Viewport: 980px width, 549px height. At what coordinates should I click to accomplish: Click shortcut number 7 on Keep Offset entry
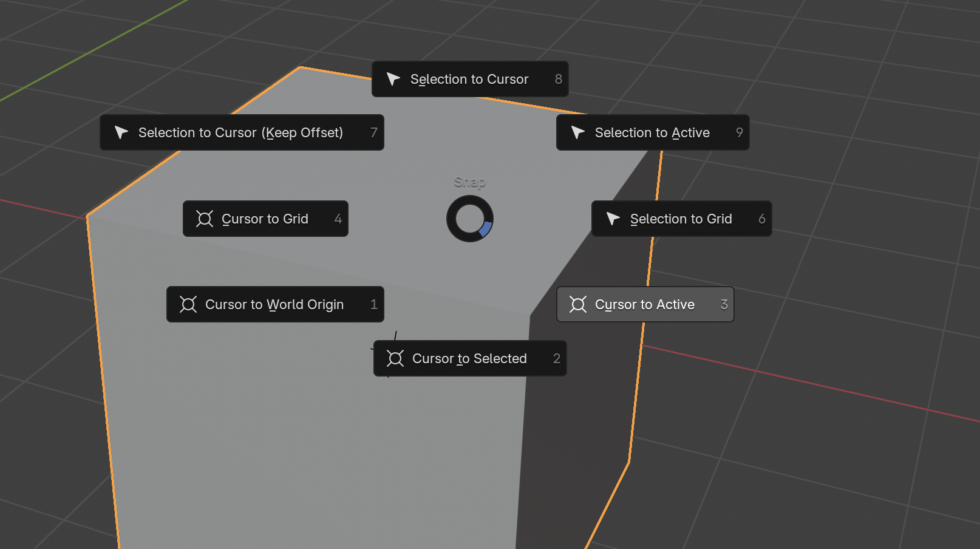click(374, 132)
